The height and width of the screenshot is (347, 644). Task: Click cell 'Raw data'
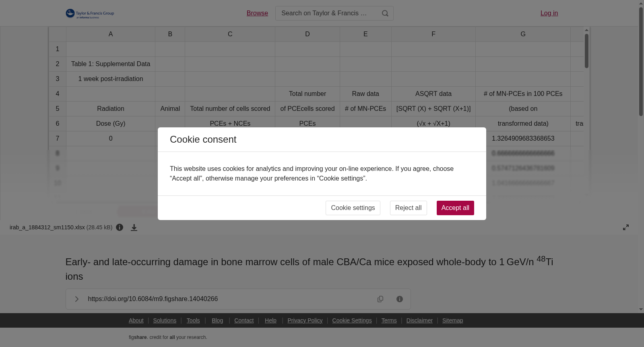365,94
